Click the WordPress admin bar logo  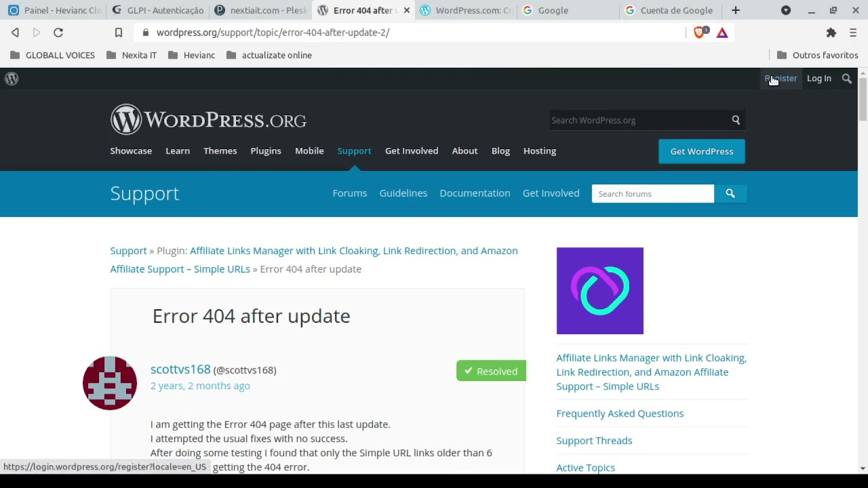click(12, 79)
